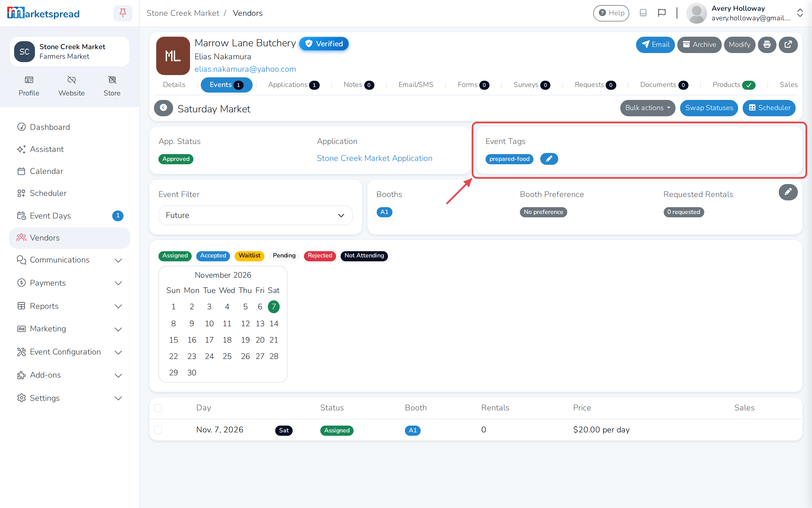Edit booths with gray pencil icon
Image resolution: width=812 pixels, height=508 pixels.
coord(788,192)
